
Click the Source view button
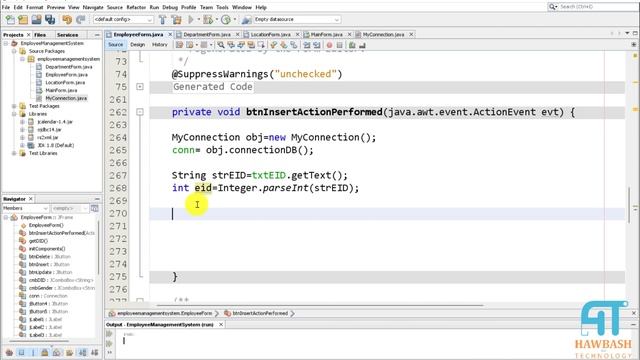coord(116,44)
